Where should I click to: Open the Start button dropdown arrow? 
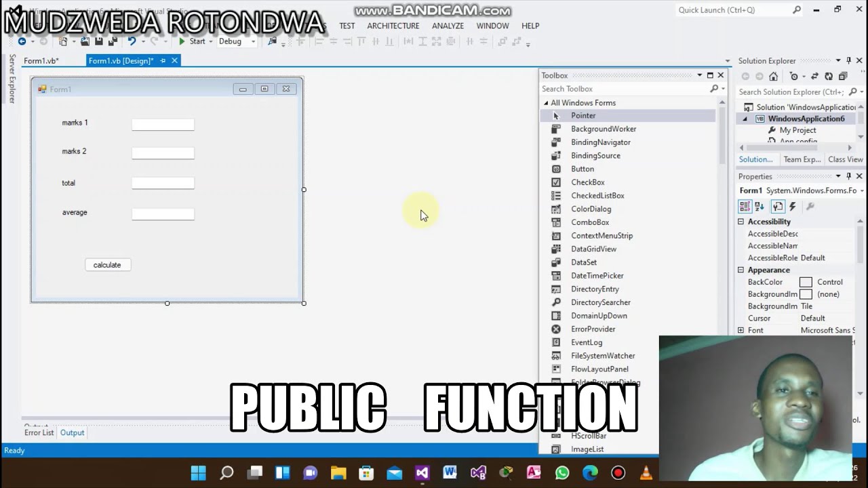click(210, 41)
